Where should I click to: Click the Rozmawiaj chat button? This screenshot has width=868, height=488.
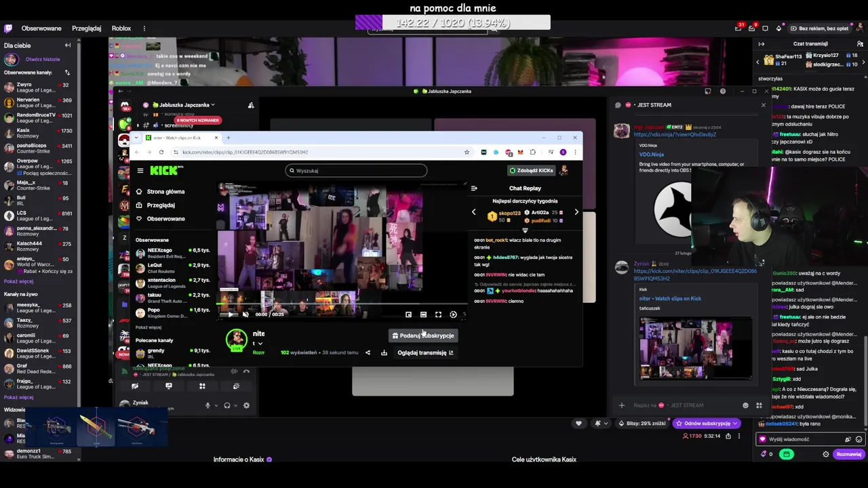tap(848, 454)
